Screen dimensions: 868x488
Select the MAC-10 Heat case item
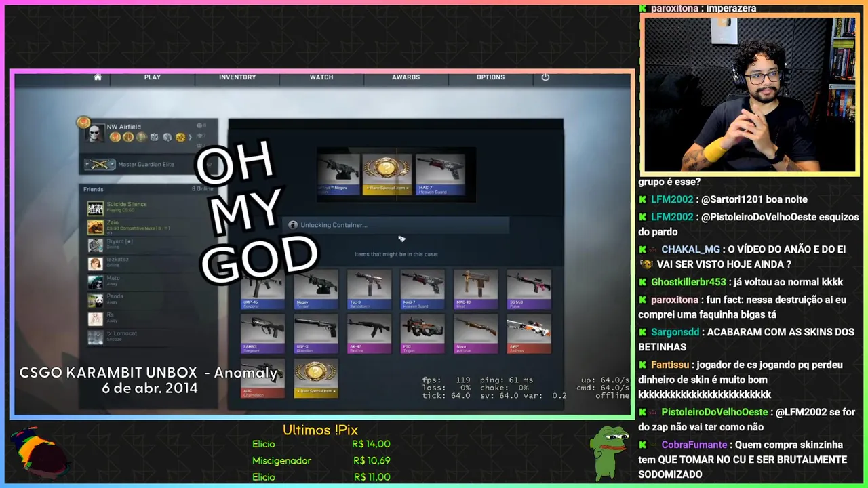475,289
